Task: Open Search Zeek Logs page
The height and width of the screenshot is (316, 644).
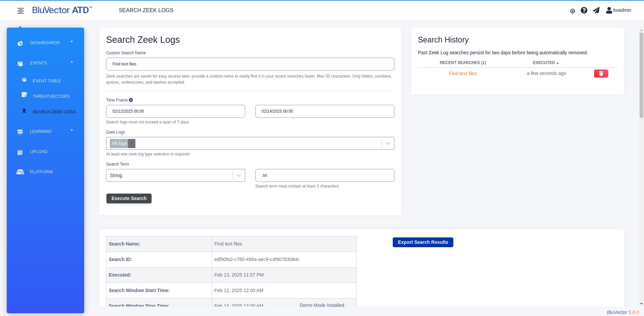Action: [54, 112]
